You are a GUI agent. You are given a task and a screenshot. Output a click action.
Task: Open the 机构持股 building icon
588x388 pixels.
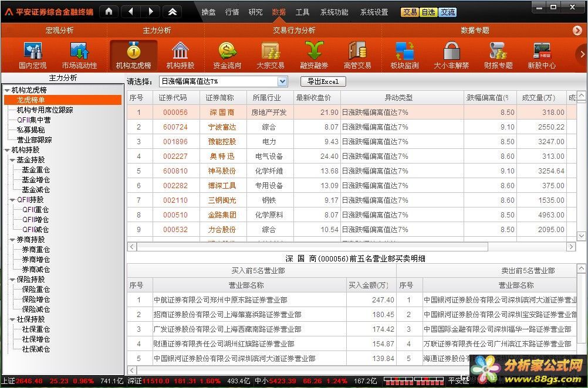pos(180,56)
